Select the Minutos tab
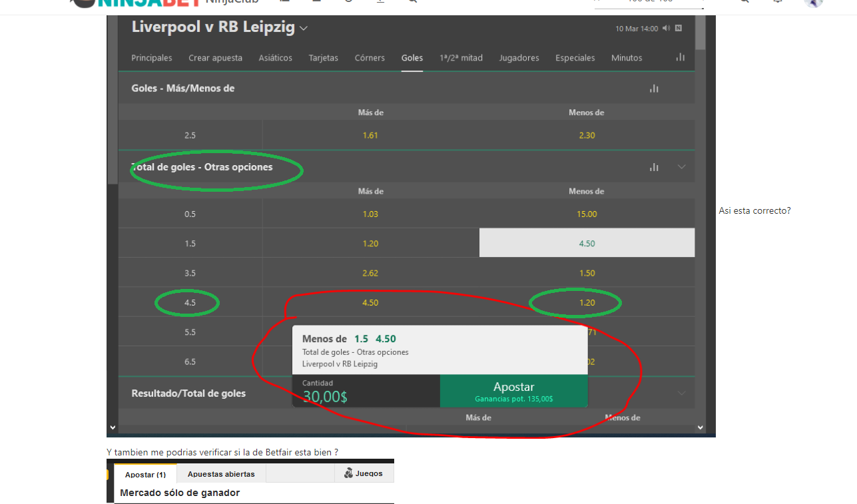857x504 pixels. (x=627, y=58)
